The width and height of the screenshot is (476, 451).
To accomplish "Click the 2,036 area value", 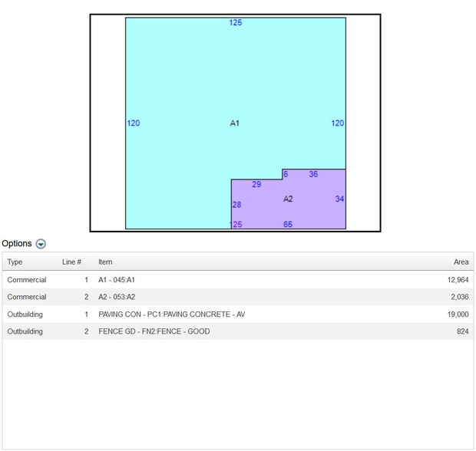I will tap(459, 297).
